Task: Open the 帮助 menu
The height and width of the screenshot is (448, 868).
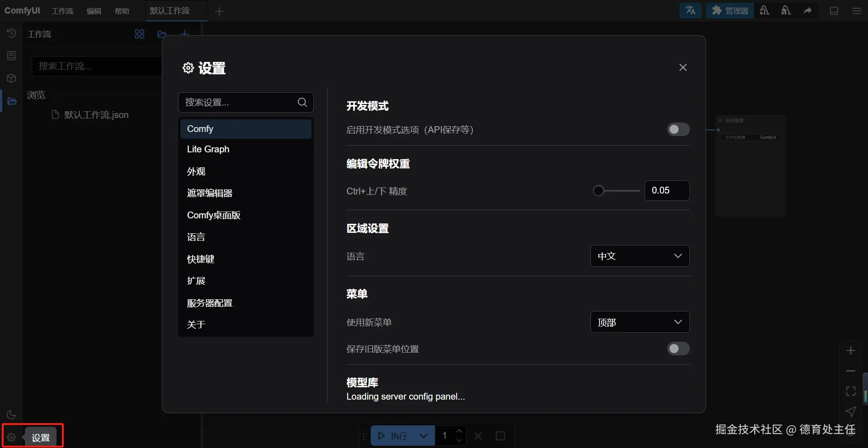Action: (122, 11)
